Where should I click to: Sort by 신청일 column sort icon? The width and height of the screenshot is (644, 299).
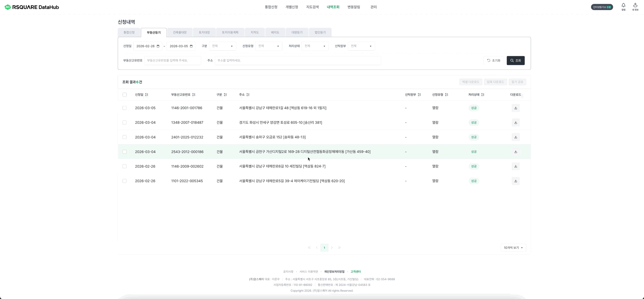point(147,95)
